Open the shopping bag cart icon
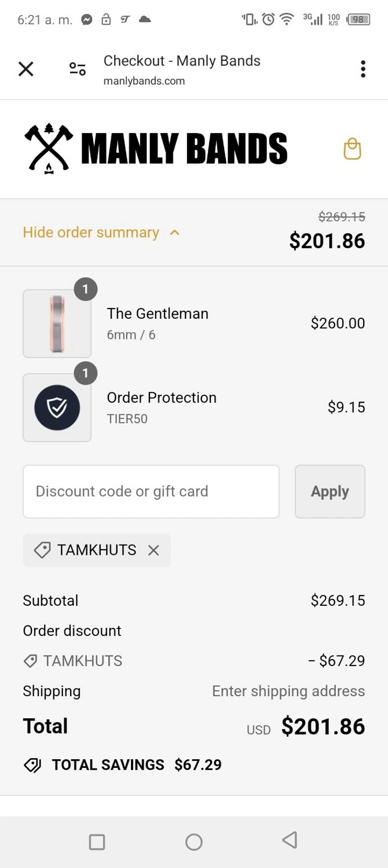The height and width of the screenshot is (868, 388). pyautogui.click(x=352, y=149)
